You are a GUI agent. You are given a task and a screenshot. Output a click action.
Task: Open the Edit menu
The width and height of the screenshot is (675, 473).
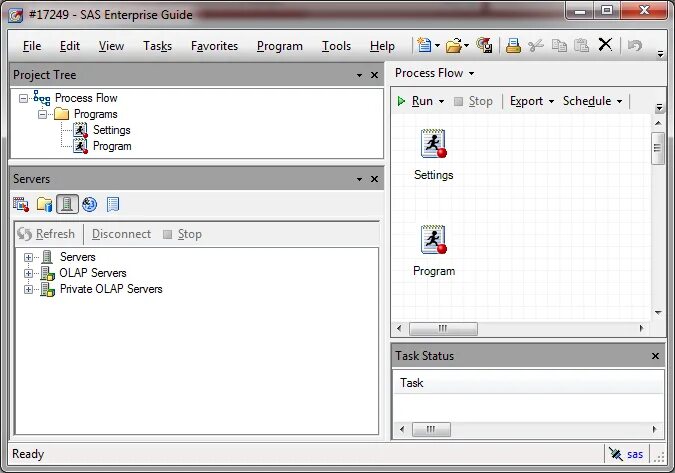pyautogui.click(x=70, y=46)
